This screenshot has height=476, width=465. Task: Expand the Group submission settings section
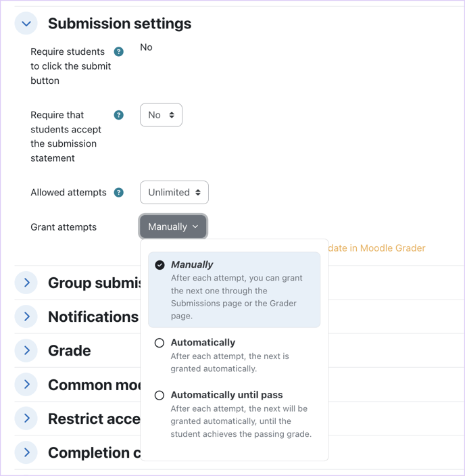click(x=26, y=283)
